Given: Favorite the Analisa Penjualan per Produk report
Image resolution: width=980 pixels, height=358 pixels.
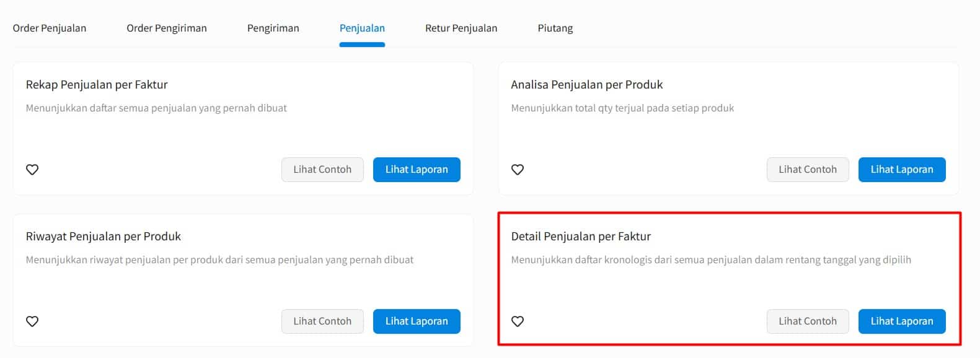Looking at the screenshot, I should pyautogui.click(x=518, y=170).
